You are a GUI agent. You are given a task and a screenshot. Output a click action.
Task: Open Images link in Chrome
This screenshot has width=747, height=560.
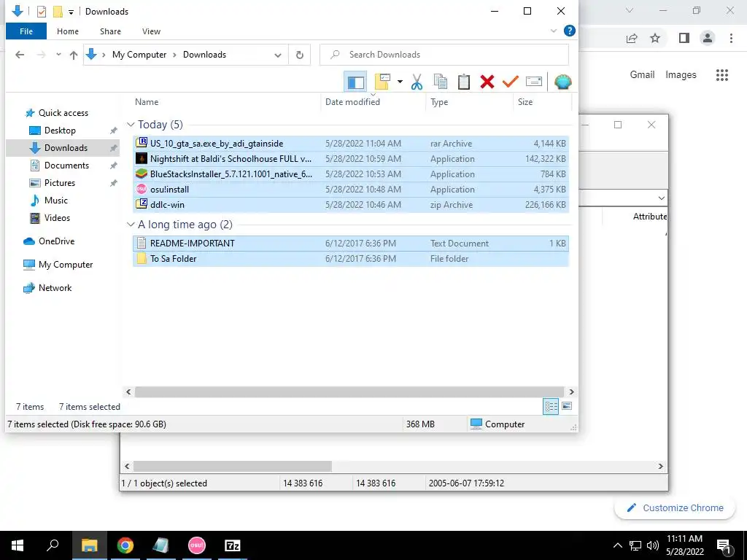click(x=681, y=75)
